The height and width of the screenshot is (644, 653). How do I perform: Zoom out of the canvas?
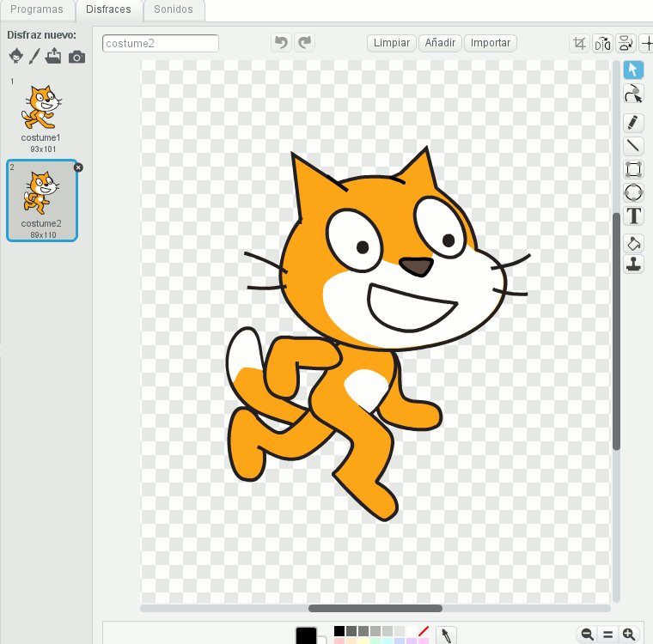pyautogui.click(x=587, y=634)
